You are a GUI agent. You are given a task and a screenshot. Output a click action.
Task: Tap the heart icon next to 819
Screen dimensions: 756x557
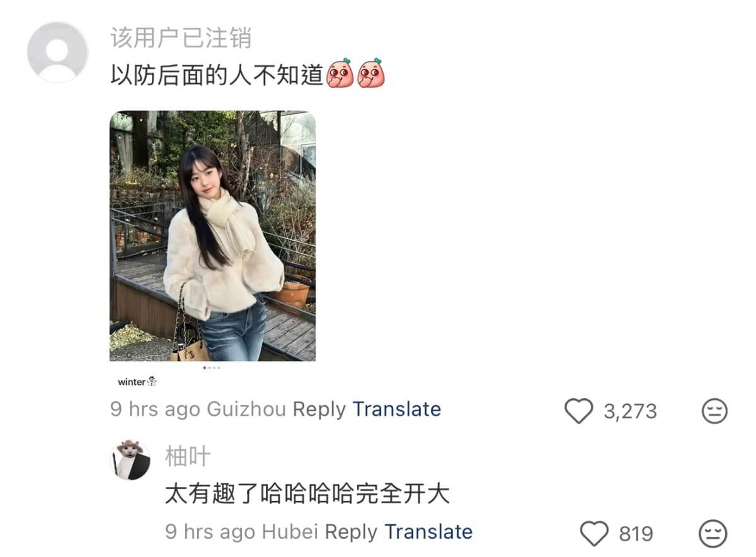pyautogui.click(x=593, y=534)
